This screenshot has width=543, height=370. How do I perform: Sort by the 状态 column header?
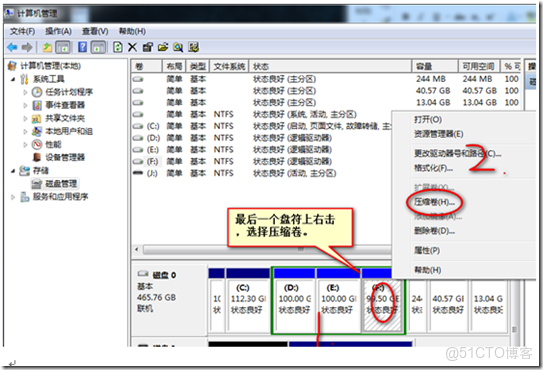point(330,66)
